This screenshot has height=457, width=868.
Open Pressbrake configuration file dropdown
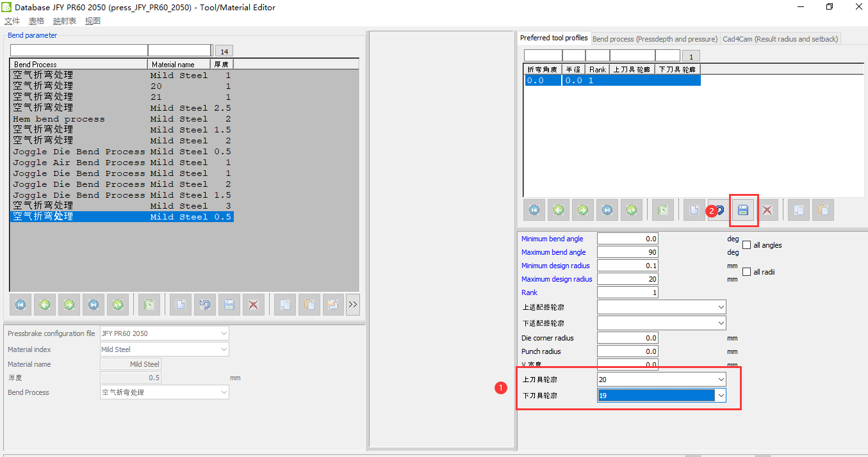coord(224,333)
